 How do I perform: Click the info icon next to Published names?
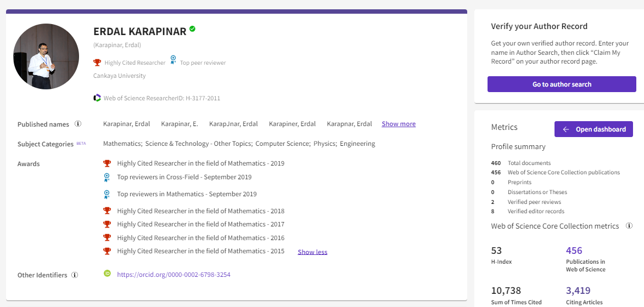(78, 124)
